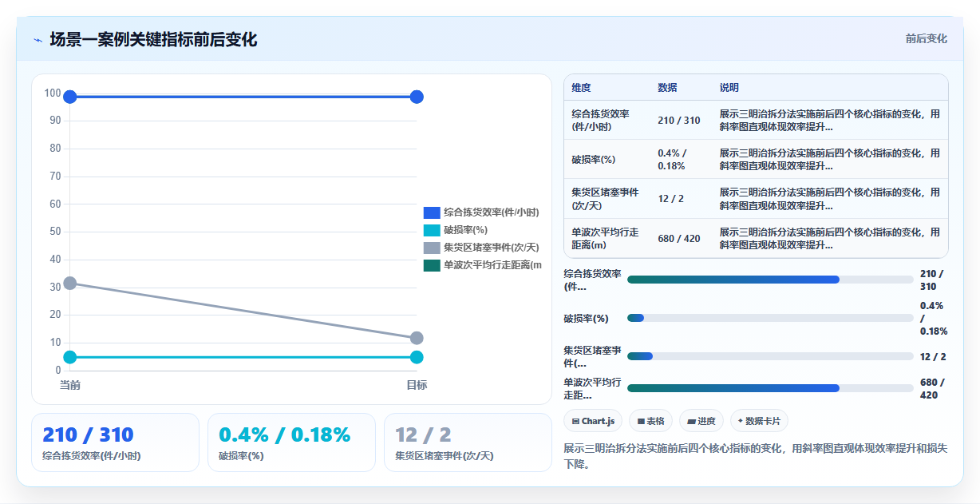Screen dimensions: 980x504
Task: Click the 680 / 420 value beside progress bar
Action: [933, 388]
